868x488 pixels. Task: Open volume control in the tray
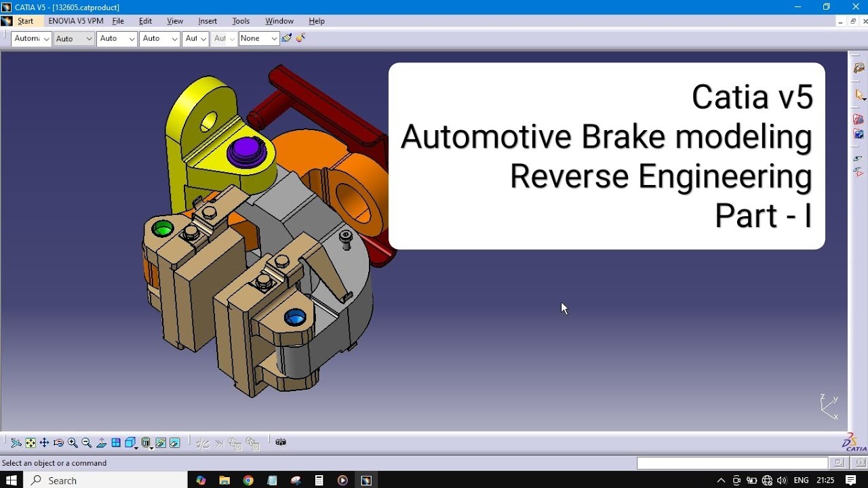[782, 480]
